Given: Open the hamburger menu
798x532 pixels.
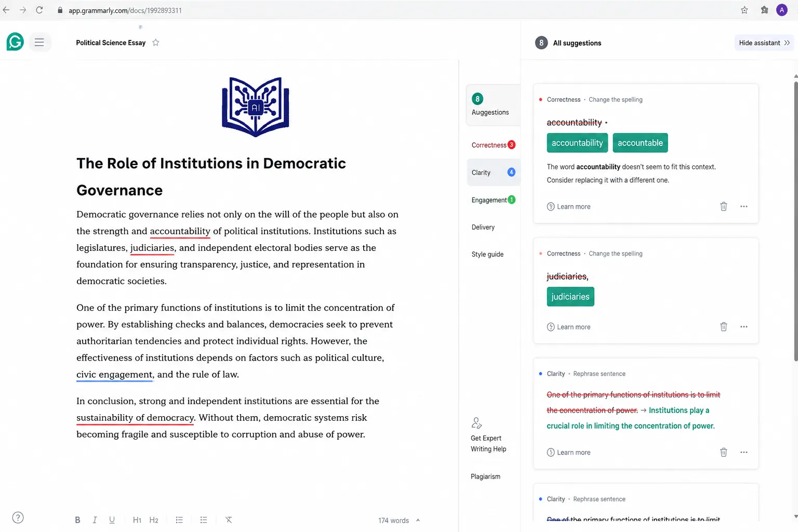Looking at the screenshot, I should coord(39,42).
